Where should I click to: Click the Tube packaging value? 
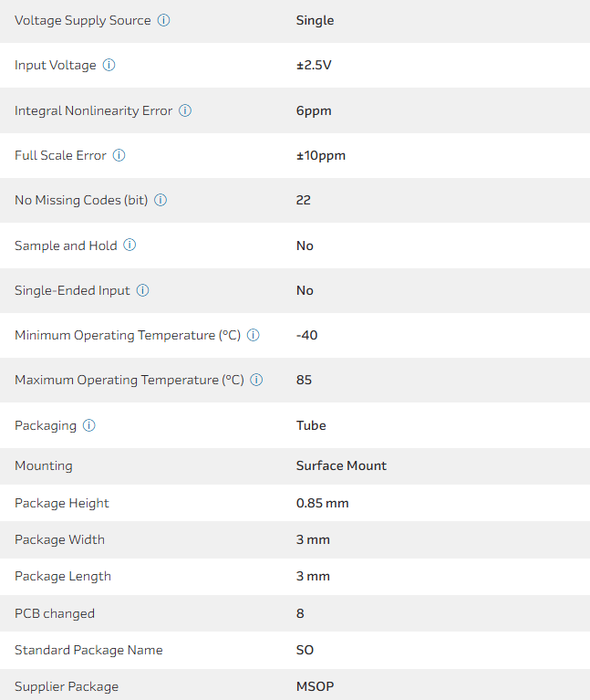(x=311, y=425)
